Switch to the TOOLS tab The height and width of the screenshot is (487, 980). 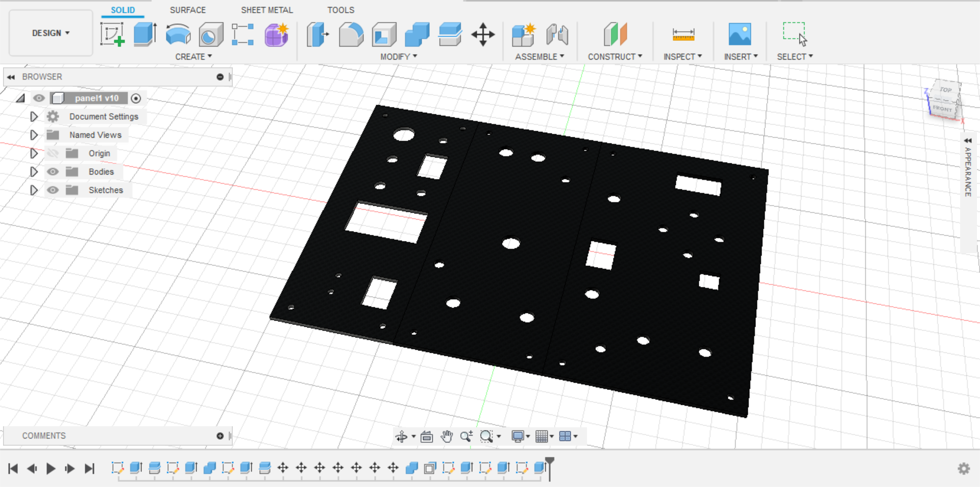(340, 10)
